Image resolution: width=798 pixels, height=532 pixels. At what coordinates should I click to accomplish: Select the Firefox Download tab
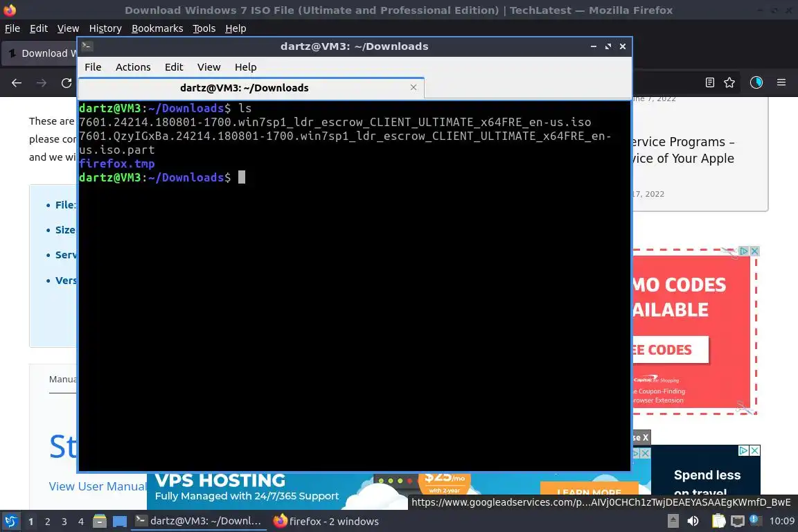pyautogui.click(x=40, y=53)
